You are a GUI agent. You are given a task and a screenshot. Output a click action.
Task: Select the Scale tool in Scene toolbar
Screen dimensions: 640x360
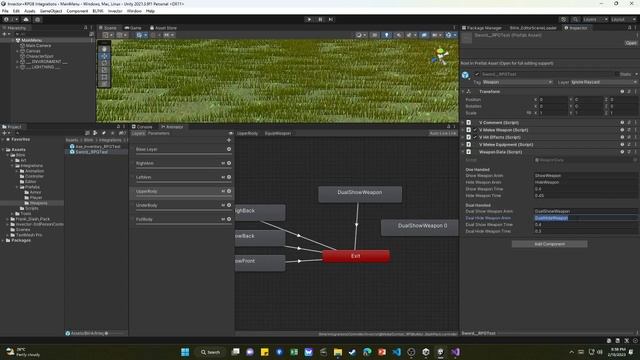click(104, 70)
